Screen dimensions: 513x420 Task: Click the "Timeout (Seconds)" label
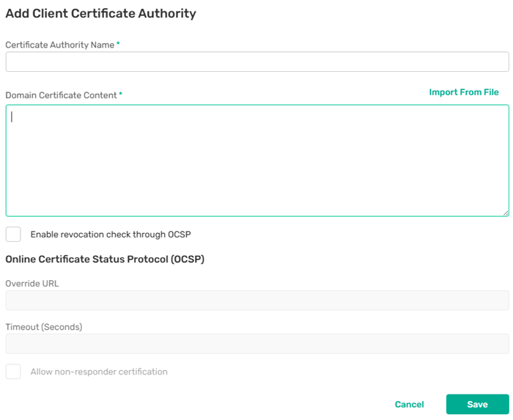pyautogui.click(x=44, y=327)
